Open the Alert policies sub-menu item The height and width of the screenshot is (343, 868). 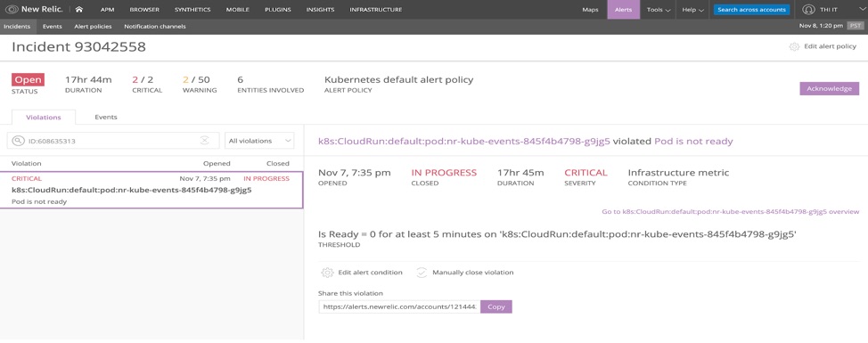93,27
